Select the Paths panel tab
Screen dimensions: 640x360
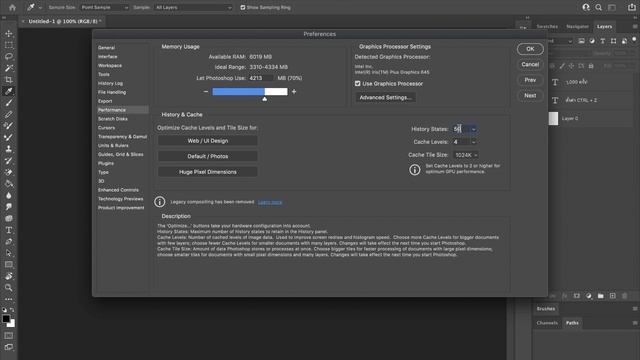tap(572, 323)
